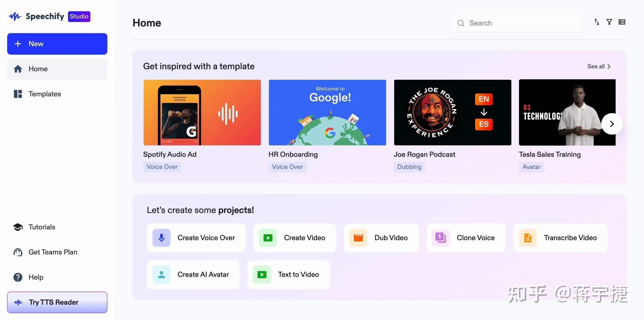Image resolution: width=644 pixels, height=320 pixels.
Task: Open the Joe Rogan Podcast thumbnail
Action: pos(452,112)
